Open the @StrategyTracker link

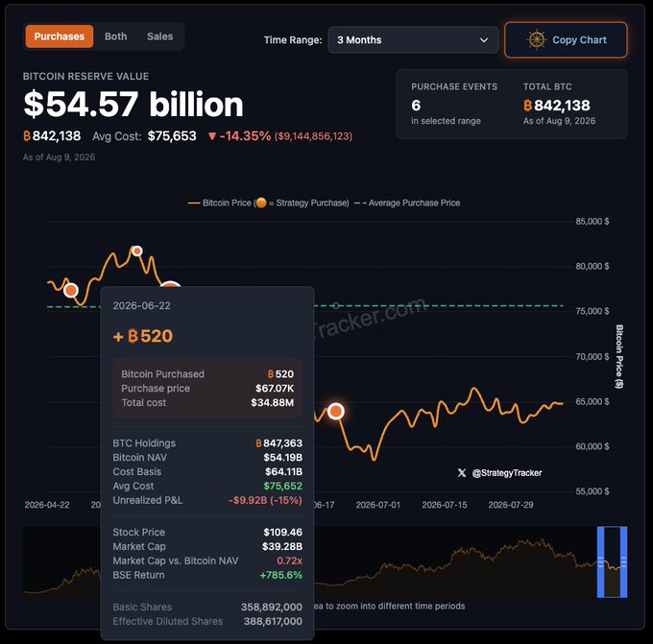[507, 473]
